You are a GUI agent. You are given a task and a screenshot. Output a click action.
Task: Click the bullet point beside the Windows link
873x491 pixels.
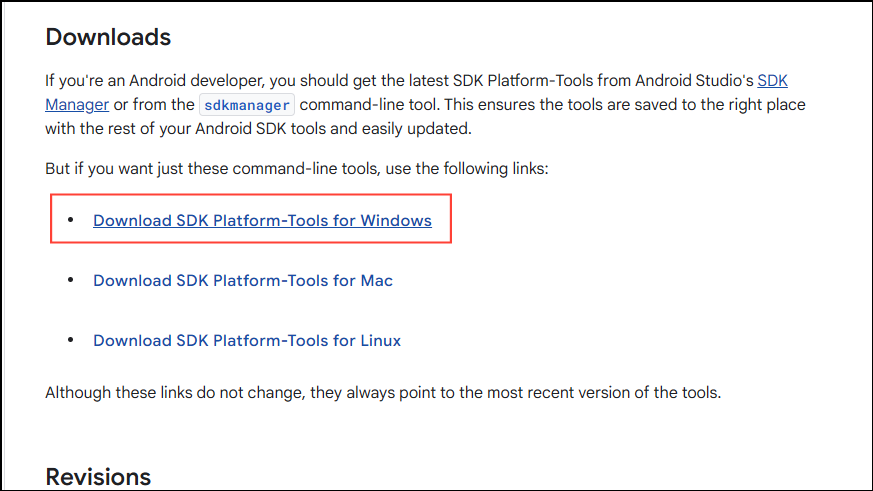pyautogui.click(x=70, y=220)
